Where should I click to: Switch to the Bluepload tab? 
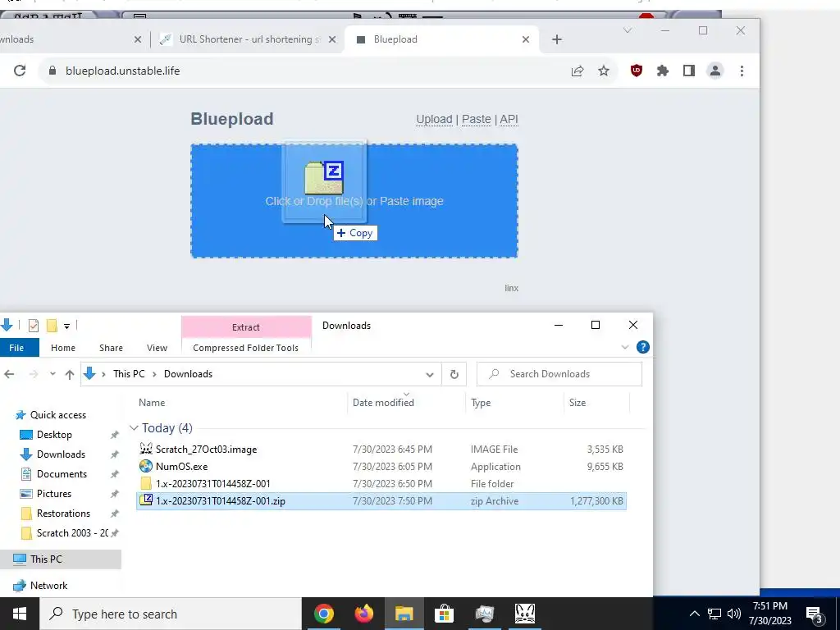(x=442, y=39)
